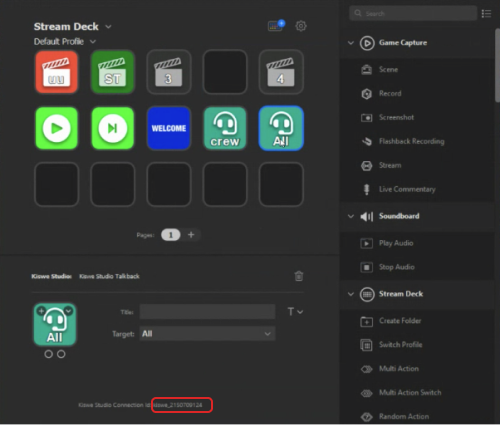Select the blue WELCOME key
This screenshot has width=500, height=425.
pos(169,128)
